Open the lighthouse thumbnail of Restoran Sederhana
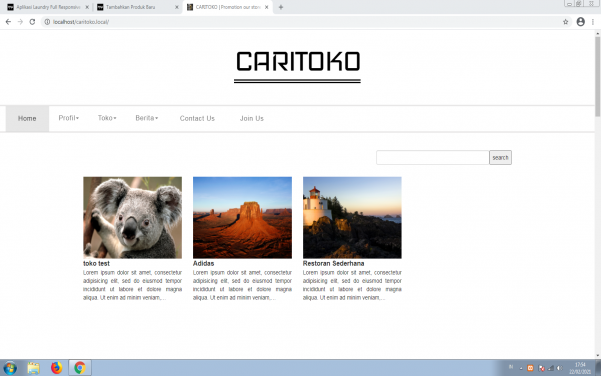This screenshot has width=601, height=376. (x=352, y=217)
